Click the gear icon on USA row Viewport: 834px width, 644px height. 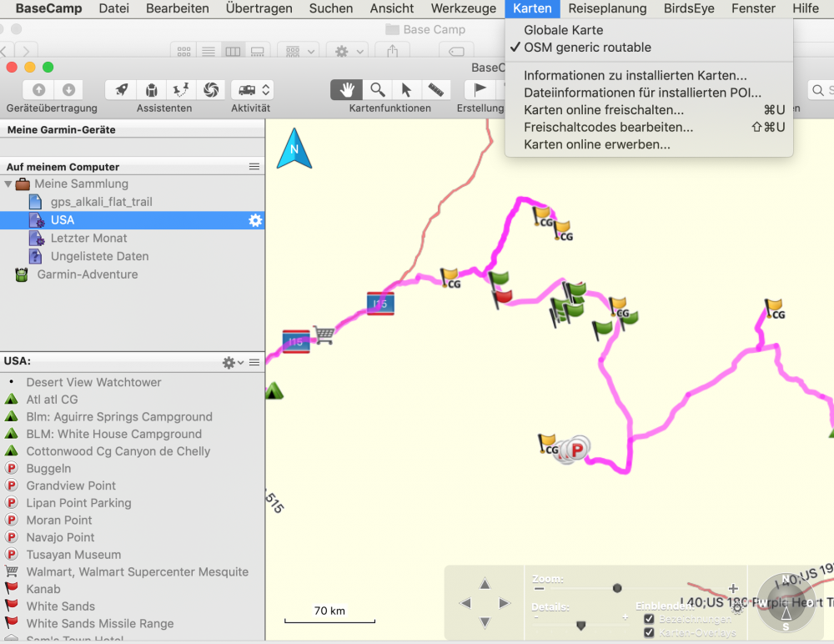[255, 220]
